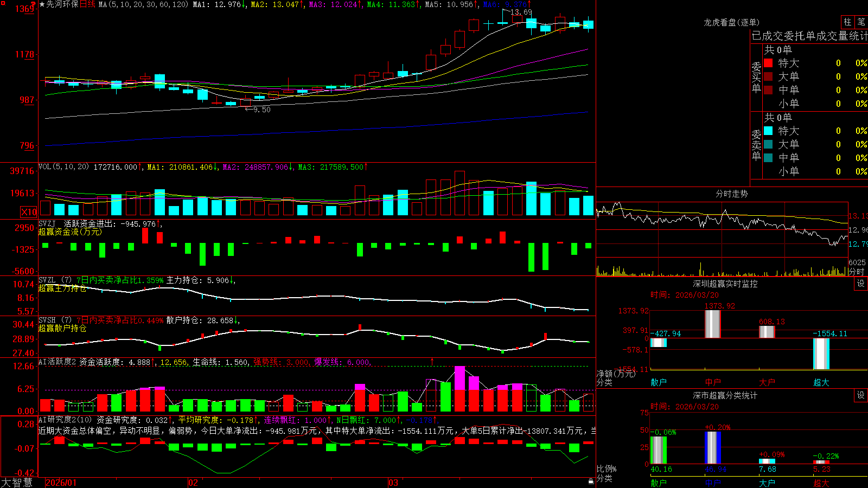Click the green 散户 40.16 ratio bar
868x488 pixels.
click(659, 450)
